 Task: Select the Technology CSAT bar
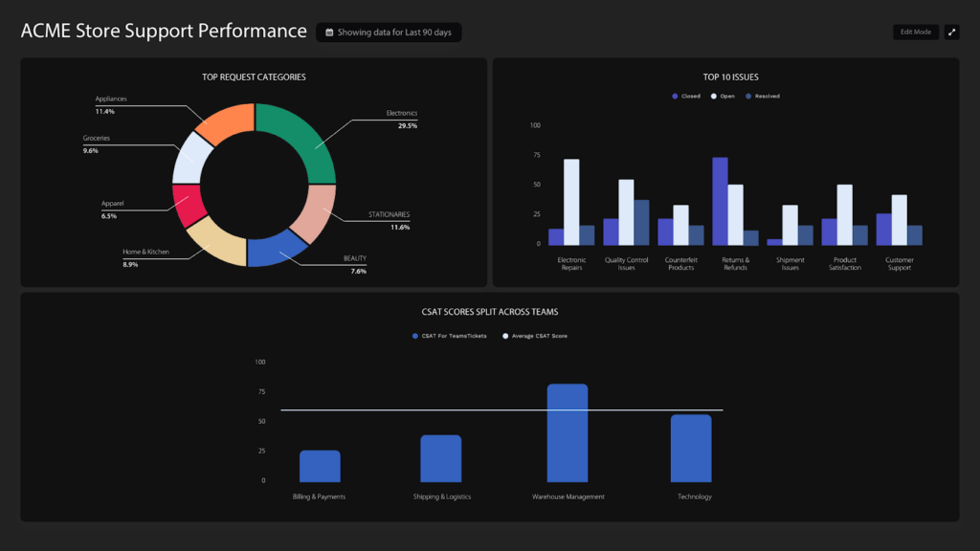691,448
